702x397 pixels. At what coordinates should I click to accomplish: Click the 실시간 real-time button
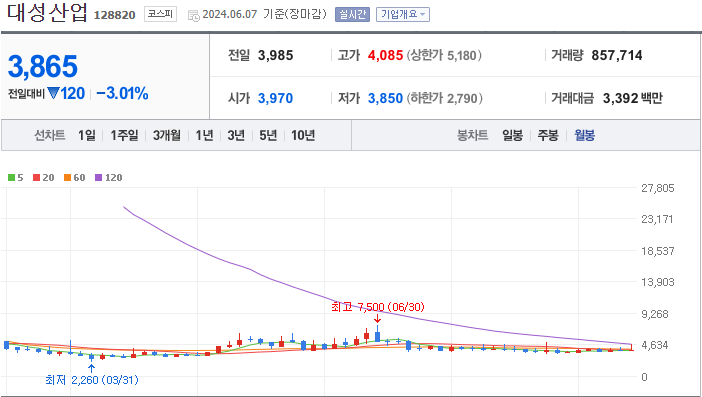(x=352, y=14)
